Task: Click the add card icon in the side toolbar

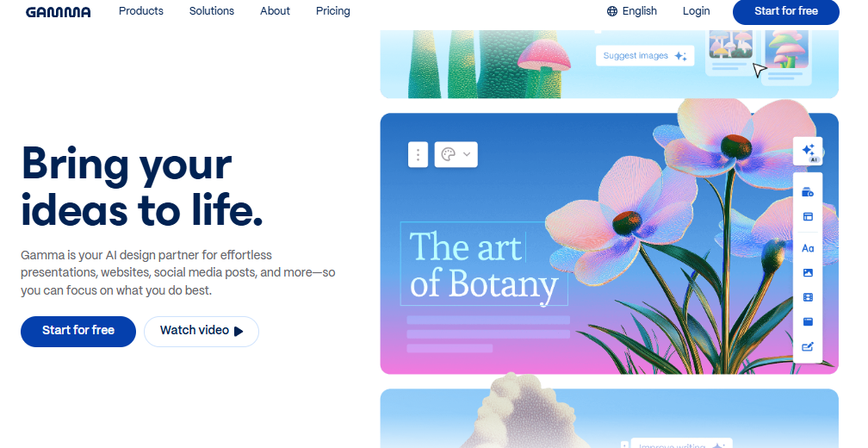Action: coord(808,192)
